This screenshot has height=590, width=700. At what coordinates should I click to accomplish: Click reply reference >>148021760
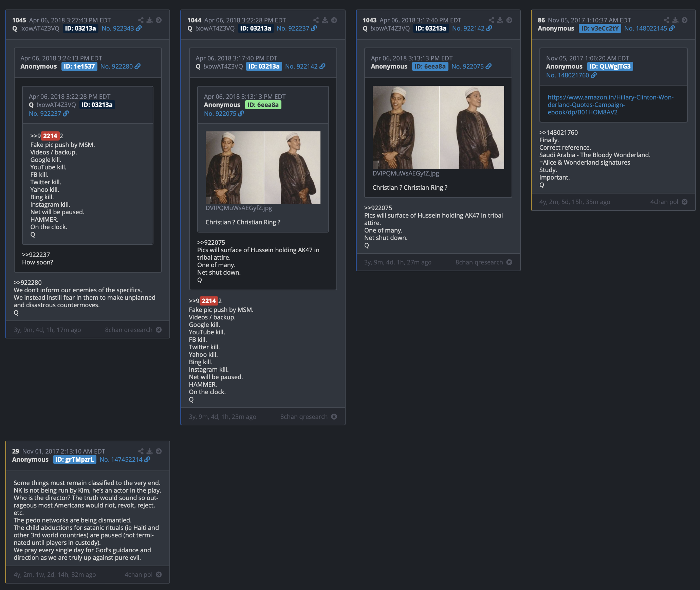click(558, 132)
